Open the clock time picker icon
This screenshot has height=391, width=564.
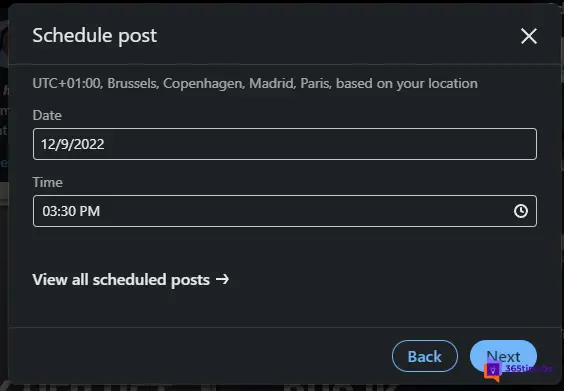[520, 211]
